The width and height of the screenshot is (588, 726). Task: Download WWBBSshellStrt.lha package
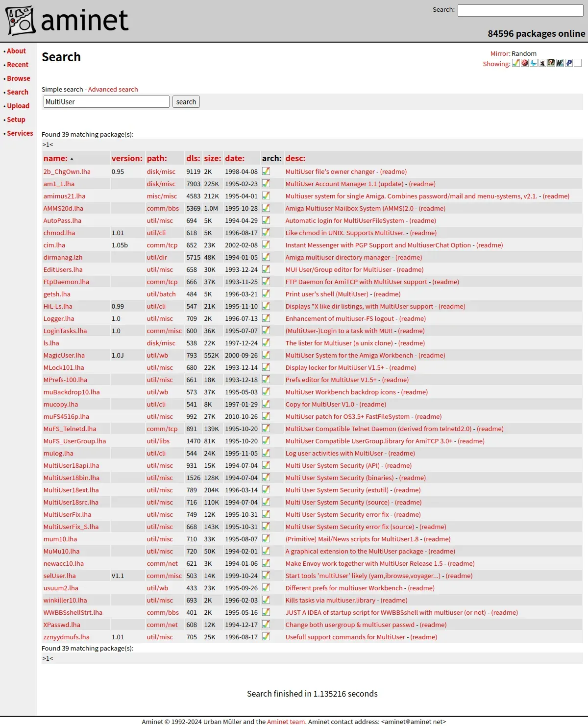[x=73, y=612]
